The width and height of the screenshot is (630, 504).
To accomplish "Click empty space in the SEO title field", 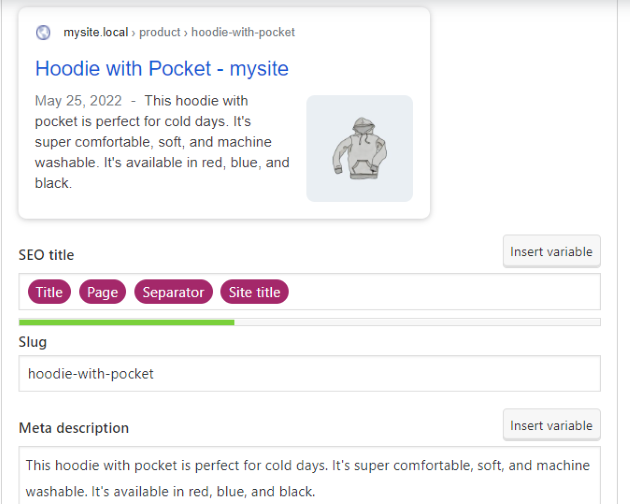I will coord(440,292).
